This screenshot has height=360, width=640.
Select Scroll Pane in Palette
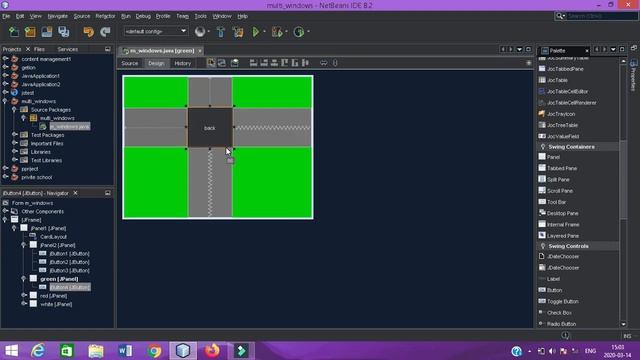(x=560, y=191)
